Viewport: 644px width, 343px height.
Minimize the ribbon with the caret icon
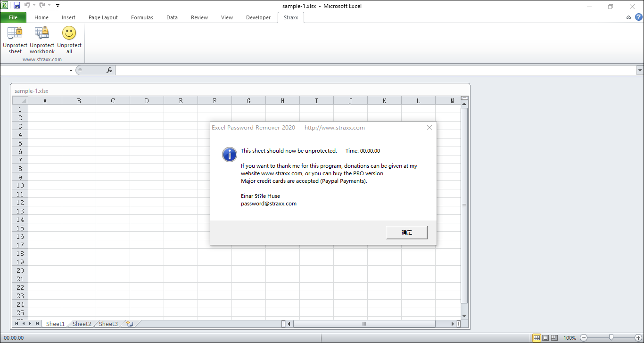click(628, 17)
